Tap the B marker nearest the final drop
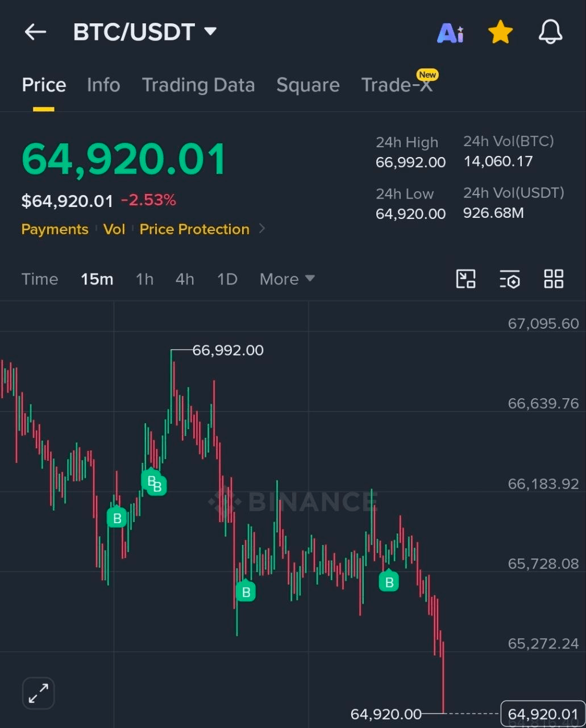The height and width of the screenshot is (728, 586). coord(389,581)
